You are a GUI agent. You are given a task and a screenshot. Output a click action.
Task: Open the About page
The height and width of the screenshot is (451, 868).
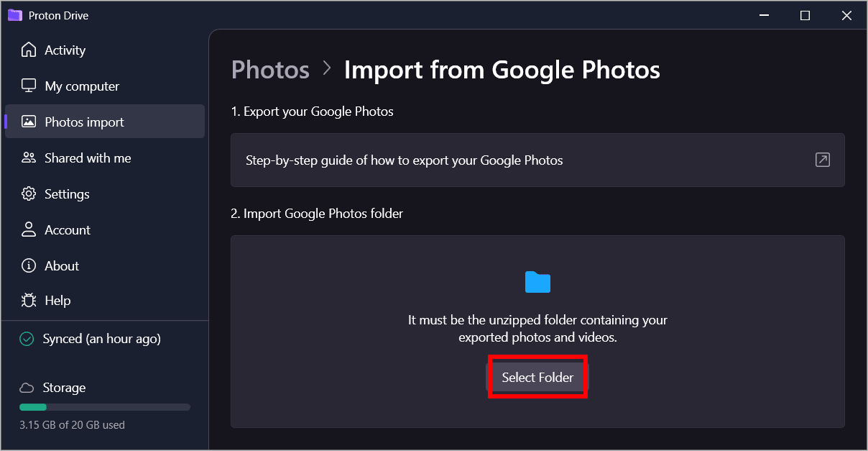[x=105, y=265]
